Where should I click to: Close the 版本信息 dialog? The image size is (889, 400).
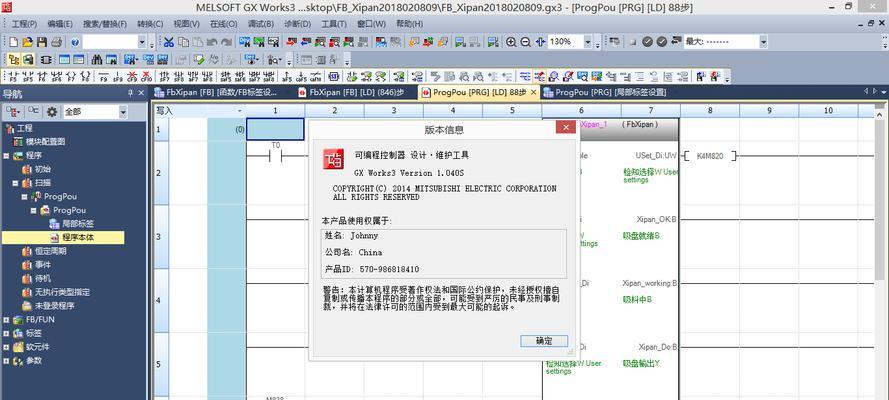565,128
